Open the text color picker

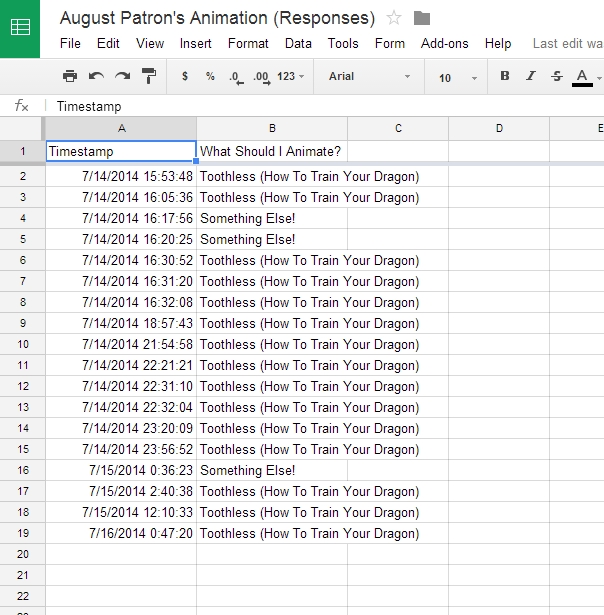point(583,77)
